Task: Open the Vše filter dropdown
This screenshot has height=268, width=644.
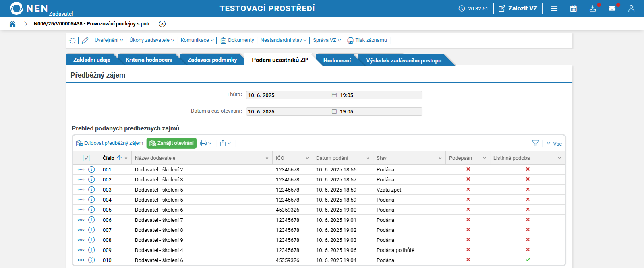Action: pyautogui.click(x=554, y=143)
